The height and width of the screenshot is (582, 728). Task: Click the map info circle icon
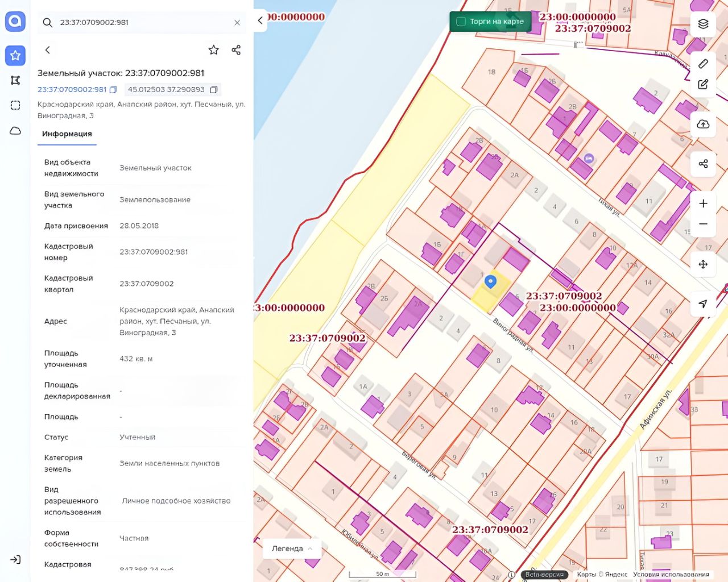click(x=511, y=575)
